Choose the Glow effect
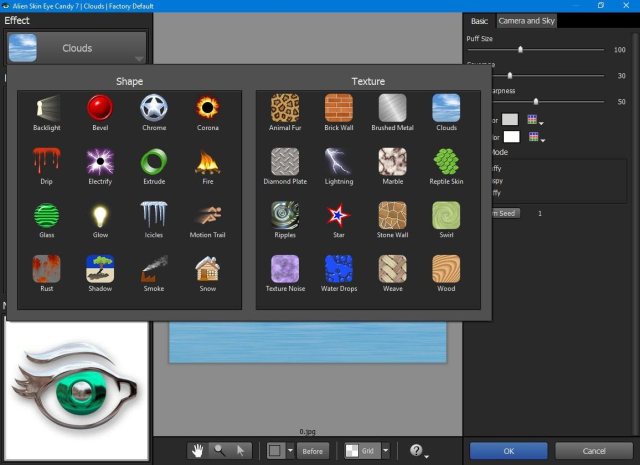This screenshot has height=465, width=640. (x=100, y=215)
